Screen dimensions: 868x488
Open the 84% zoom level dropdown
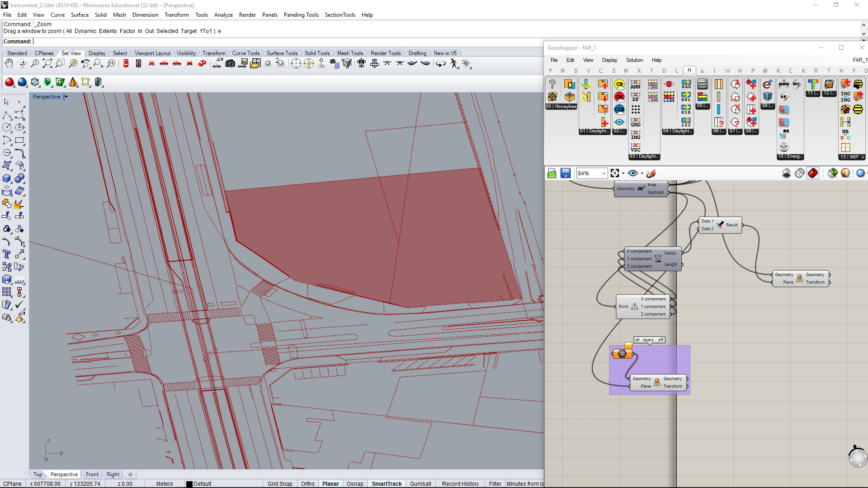coord(604,174)
